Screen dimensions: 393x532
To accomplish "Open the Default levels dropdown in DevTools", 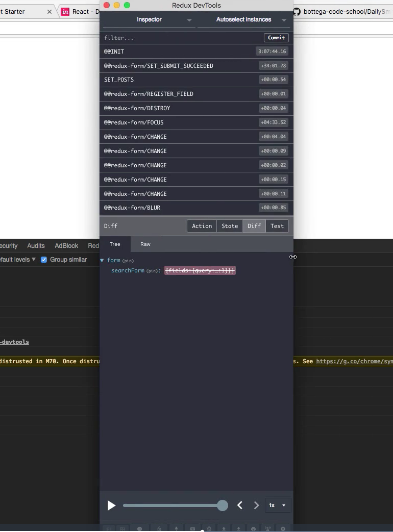I will coord(18,260).
